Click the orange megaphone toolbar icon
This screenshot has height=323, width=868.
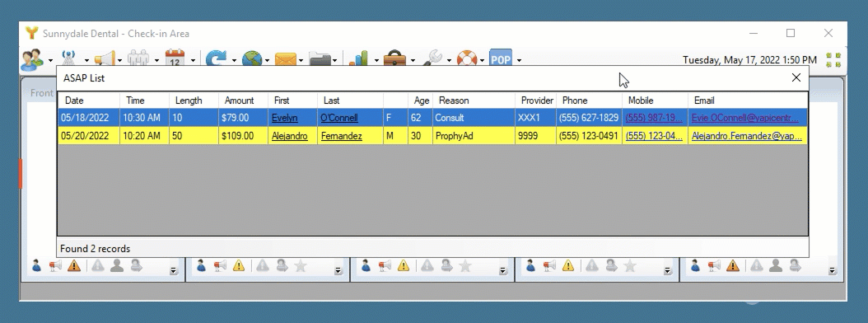point(104,59)
